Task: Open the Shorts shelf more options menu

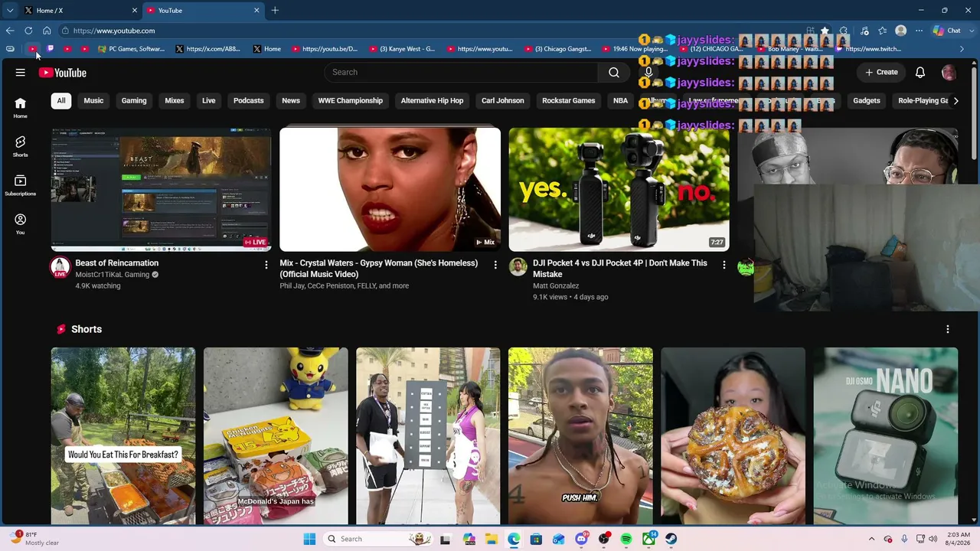Action: [948, 329]
